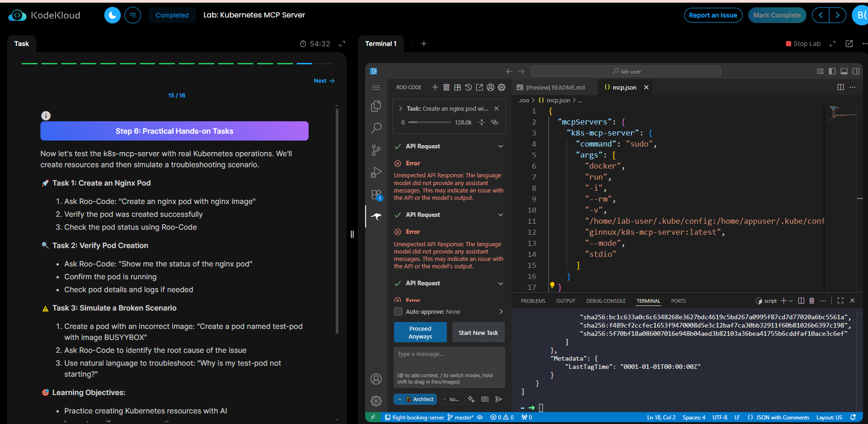Expand the Task: Create an nginx pod header

400,109
